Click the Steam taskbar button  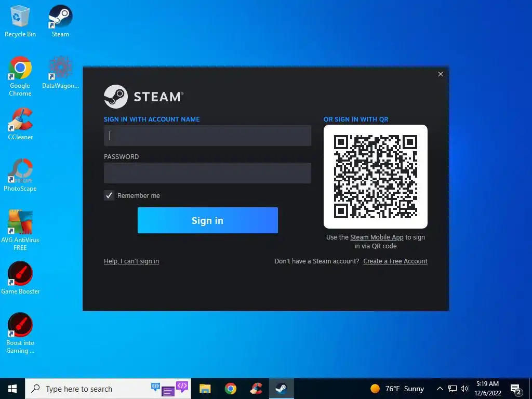281,389
